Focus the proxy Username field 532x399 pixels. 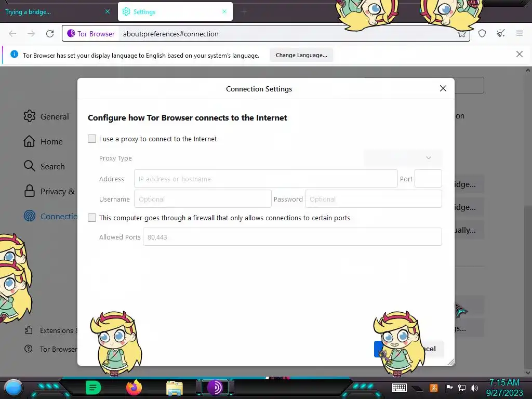[x=203, y=199]
